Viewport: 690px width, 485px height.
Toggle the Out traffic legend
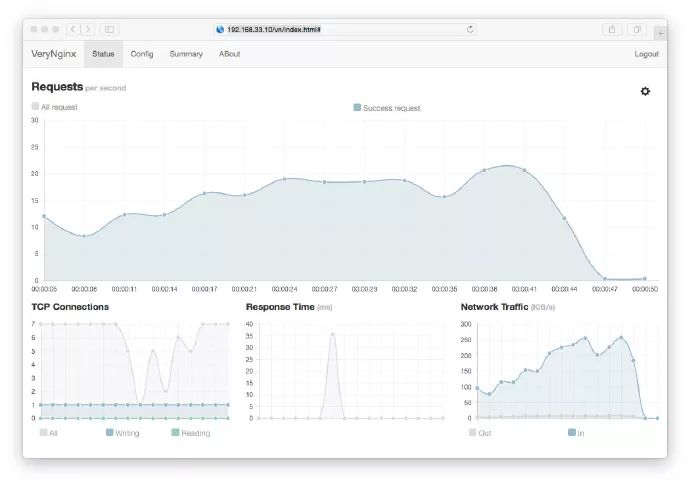tap(479, 433)
